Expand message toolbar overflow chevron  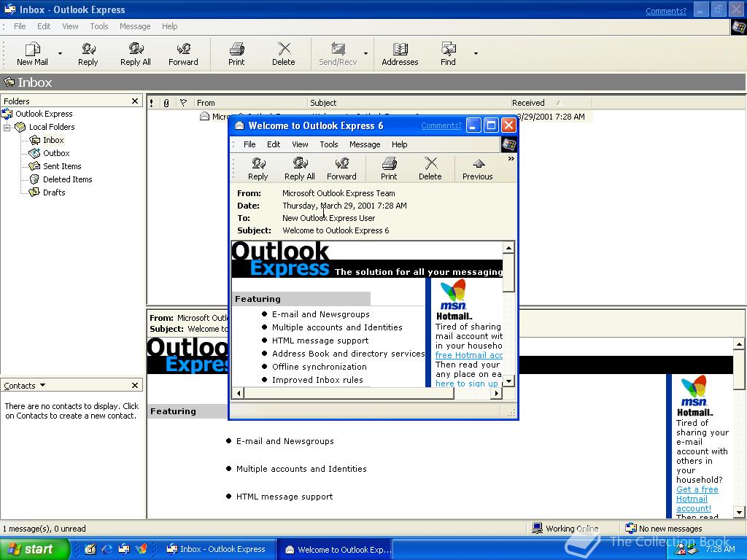511,158
